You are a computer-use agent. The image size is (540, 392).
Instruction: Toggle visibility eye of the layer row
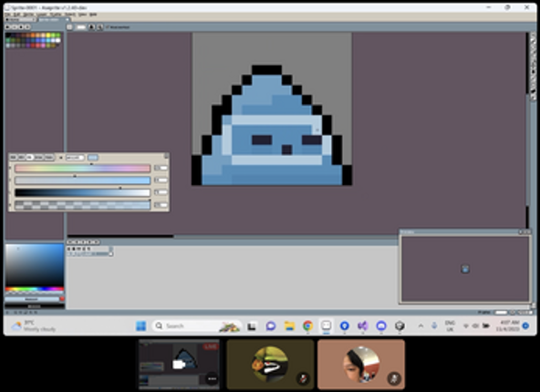[x=69, y=254]
